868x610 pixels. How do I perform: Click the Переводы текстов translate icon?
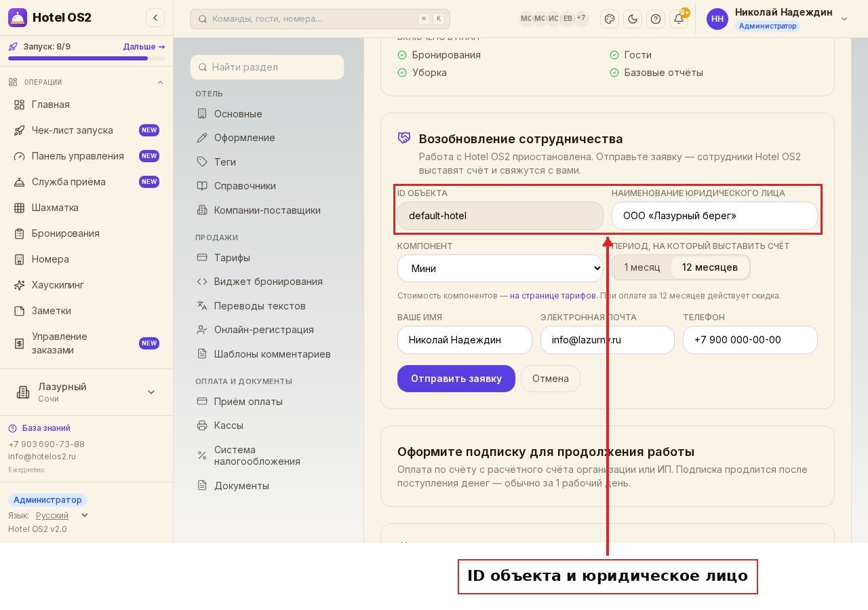(202, 306)
